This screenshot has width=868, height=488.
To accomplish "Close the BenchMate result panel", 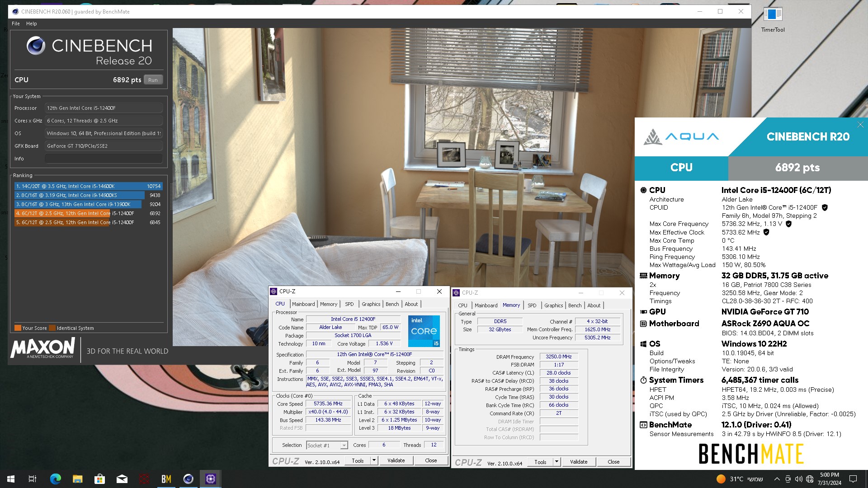I will point(860,125).
